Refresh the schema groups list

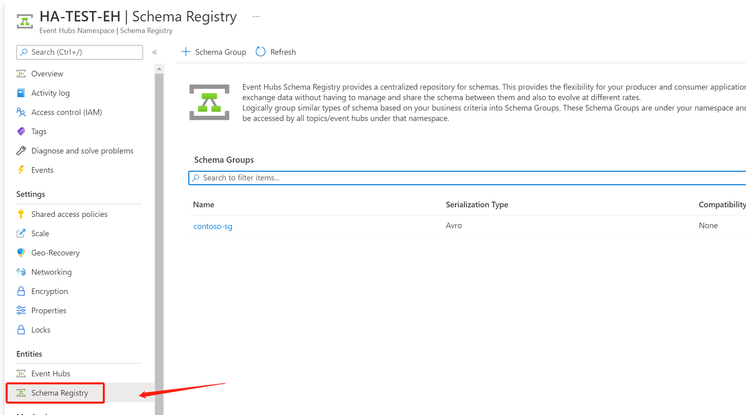tap(275, 51)
